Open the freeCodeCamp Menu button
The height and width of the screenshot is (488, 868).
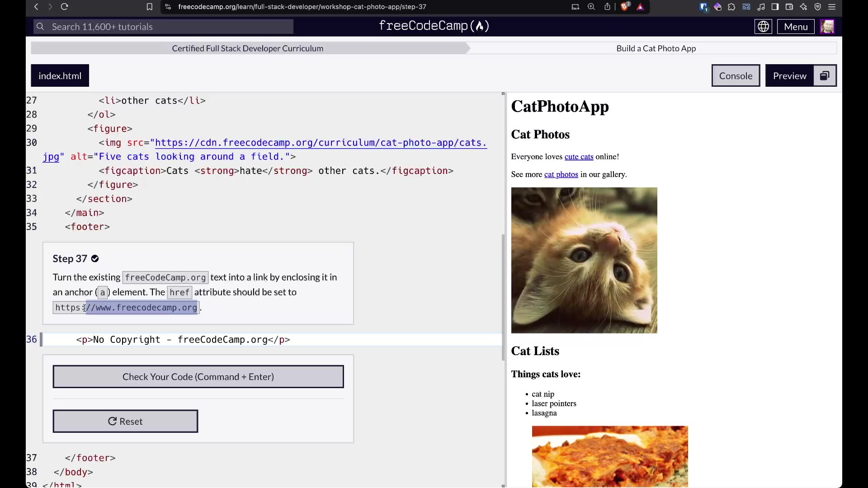[x=796, y=27]
